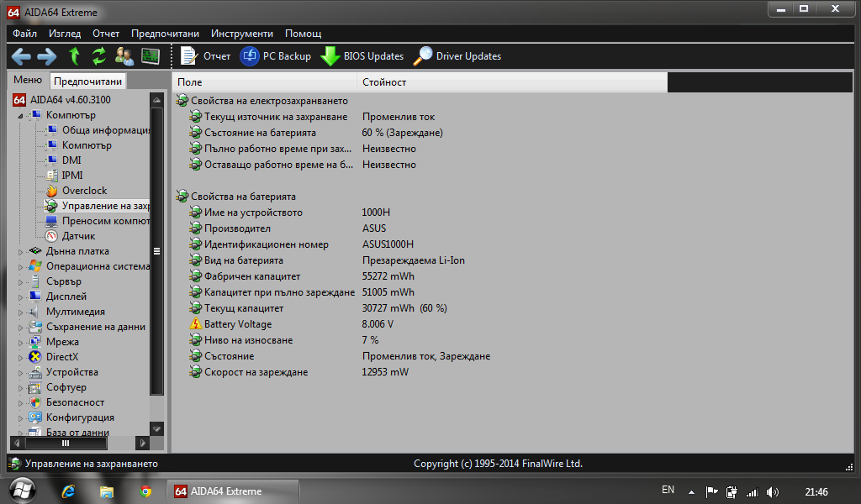Image resolution: width=861 pixels, height=504 pixels.
Task: Sort by the Поле column header
Action: tap(265, 82)
